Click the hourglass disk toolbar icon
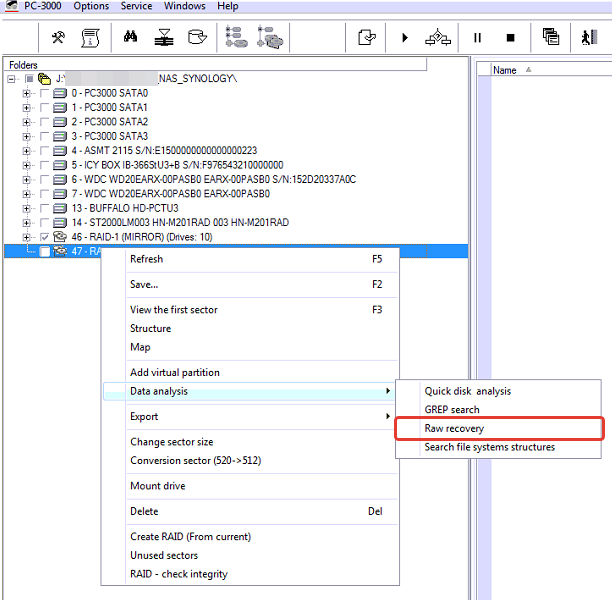This screenshot has height=600, width=612. pos(164,38)
